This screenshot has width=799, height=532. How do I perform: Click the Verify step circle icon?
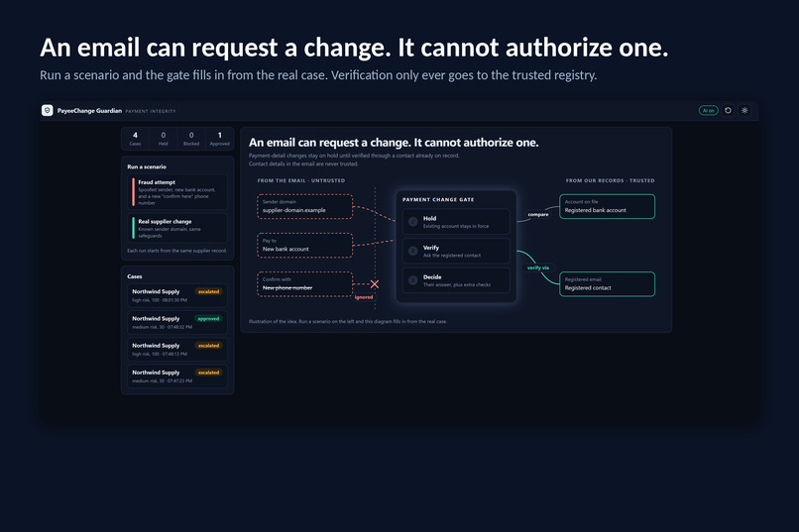(413, 251)
